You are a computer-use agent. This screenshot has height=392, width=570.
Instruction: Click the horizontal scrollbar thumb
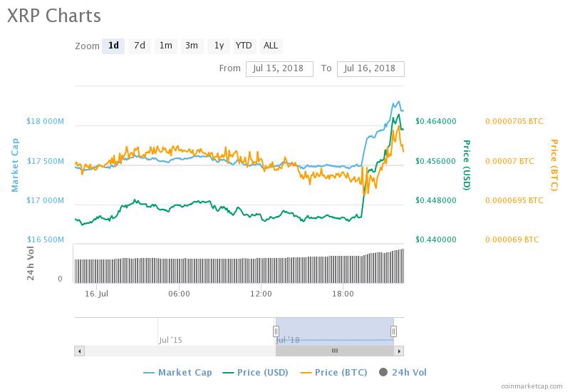click(x=335, y=351)
